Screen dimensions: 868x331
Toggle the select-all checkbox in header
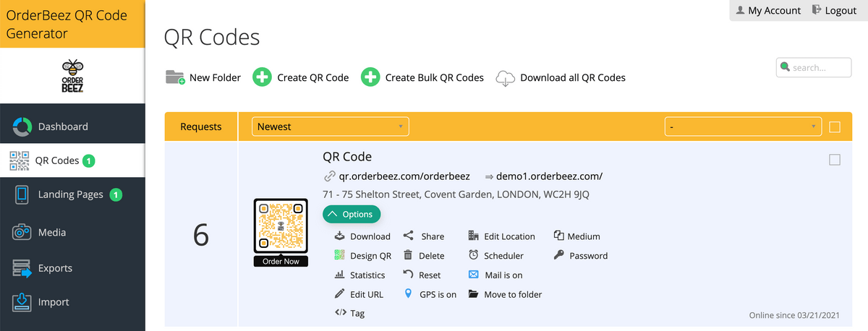(x=835, y=127)
